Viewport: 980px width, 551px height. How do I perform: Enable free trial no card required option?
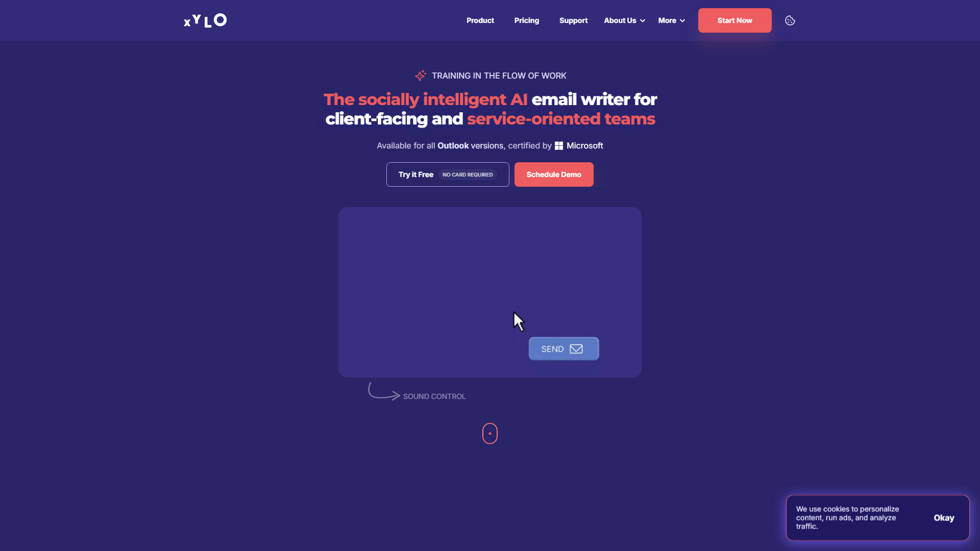[447, 174]
